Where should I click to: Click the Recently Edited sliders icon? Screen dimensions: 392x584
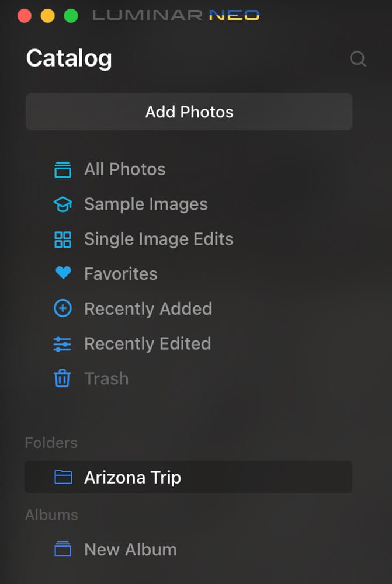(63, 344)
